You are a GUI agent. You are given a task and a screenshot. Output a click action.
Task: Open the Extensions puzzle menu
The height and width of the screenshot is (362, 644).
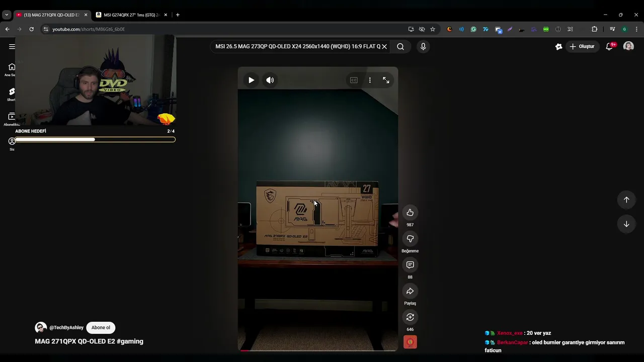[594, 29]
